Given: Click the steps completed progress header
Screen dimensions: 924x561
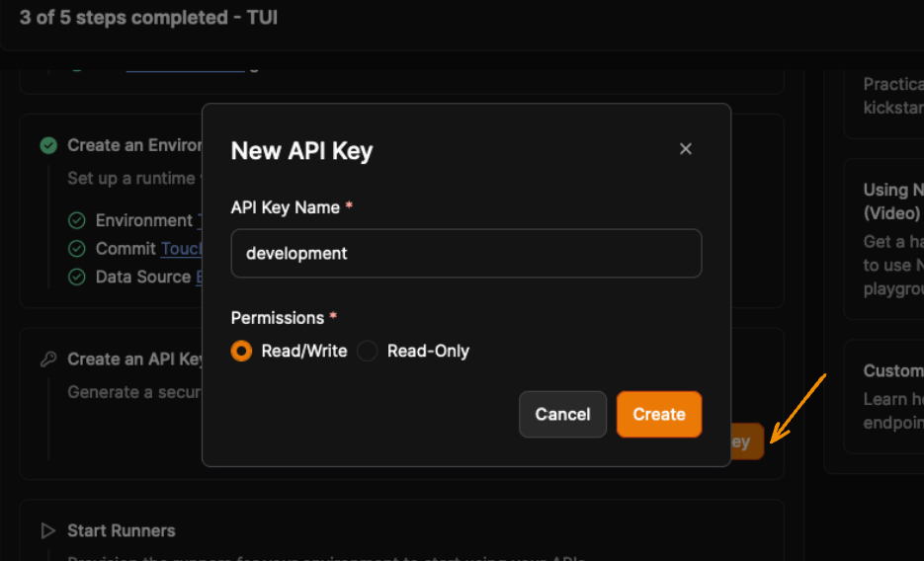Looking at the screenshot, I should point(148,18).
